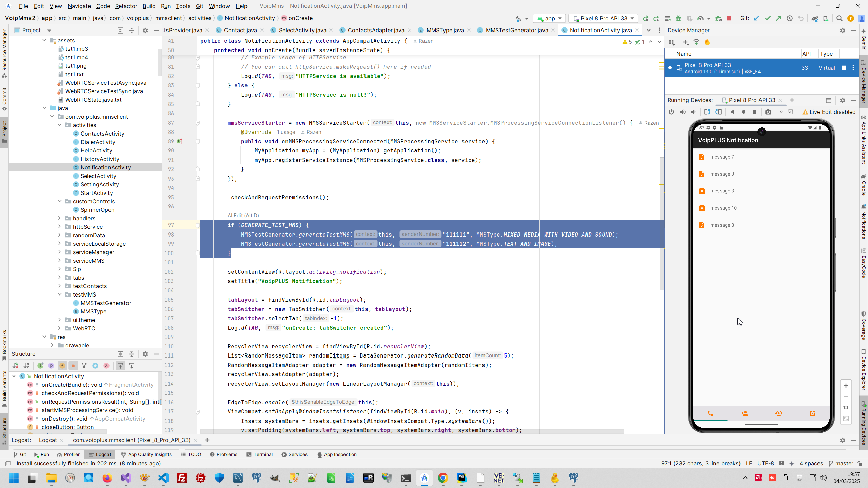
Task: Collapse the testMMS package folder
Action: pyautogui.click(x=59, y=294)
